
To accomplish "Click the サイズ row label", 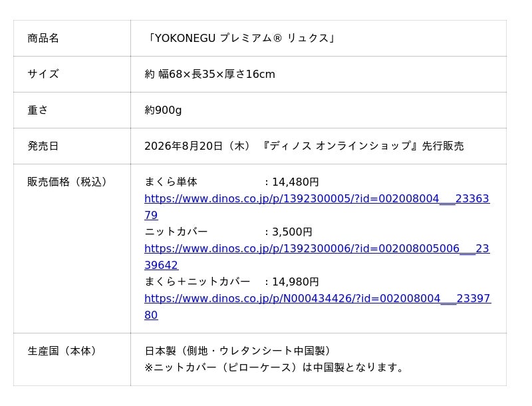I will point(43,74).
